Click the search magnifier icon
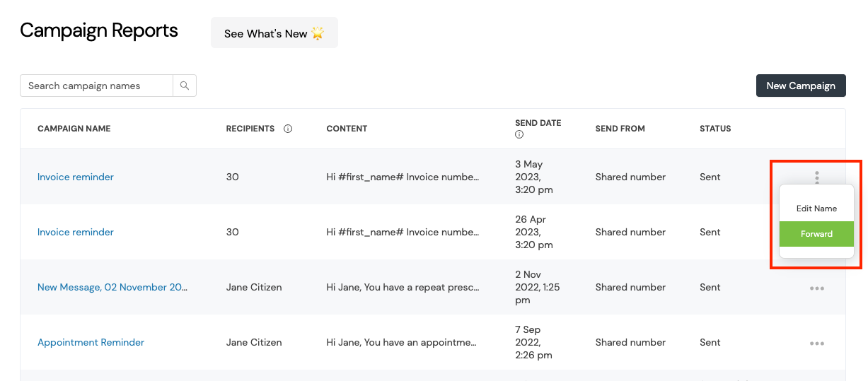 pyautogui.click(x=185, y=86)
